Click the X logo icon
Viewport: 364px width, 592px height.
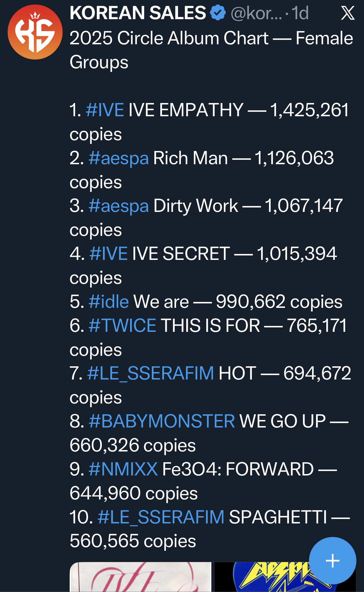[x=348, y=13]
